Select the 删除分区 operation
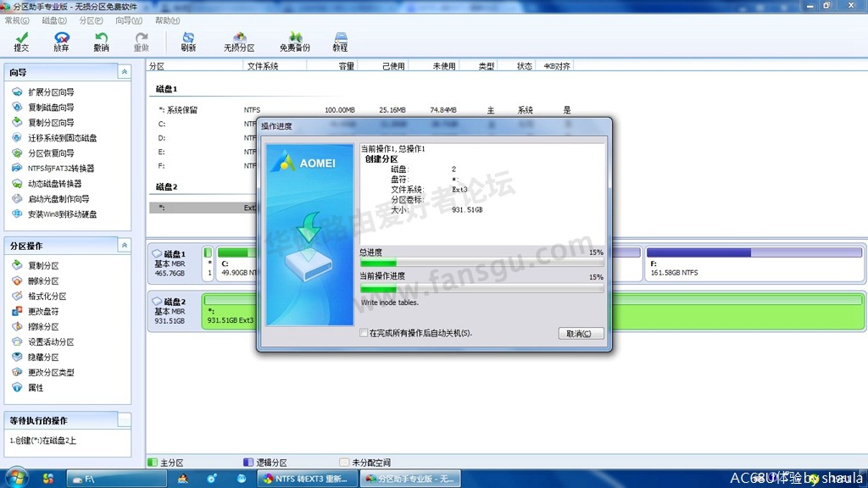Screen dimensions: 868x488 [x=36, y=281]
